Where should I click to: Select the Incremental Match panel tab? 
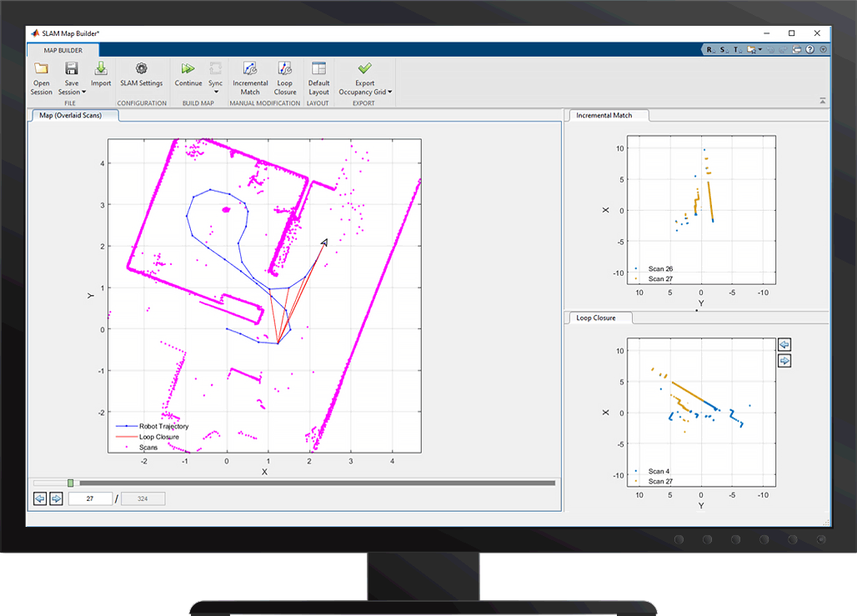(604, 116)
